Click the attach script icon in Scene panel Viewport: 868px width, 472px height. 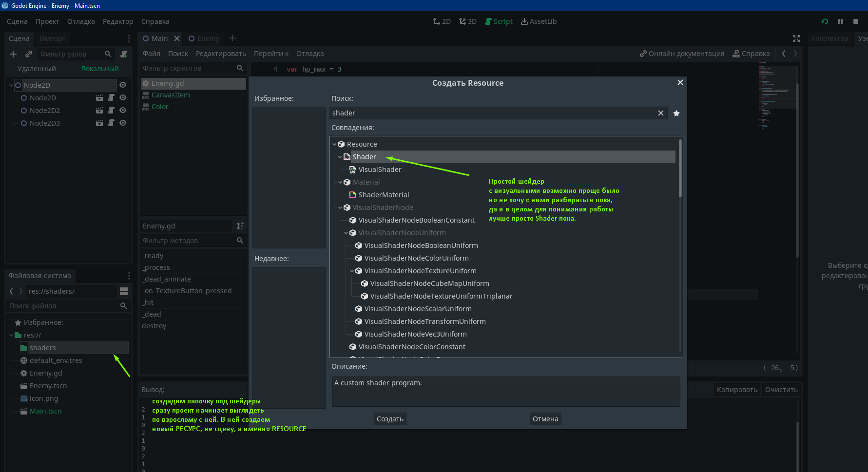pyautogui.click(x=124, y=54)
